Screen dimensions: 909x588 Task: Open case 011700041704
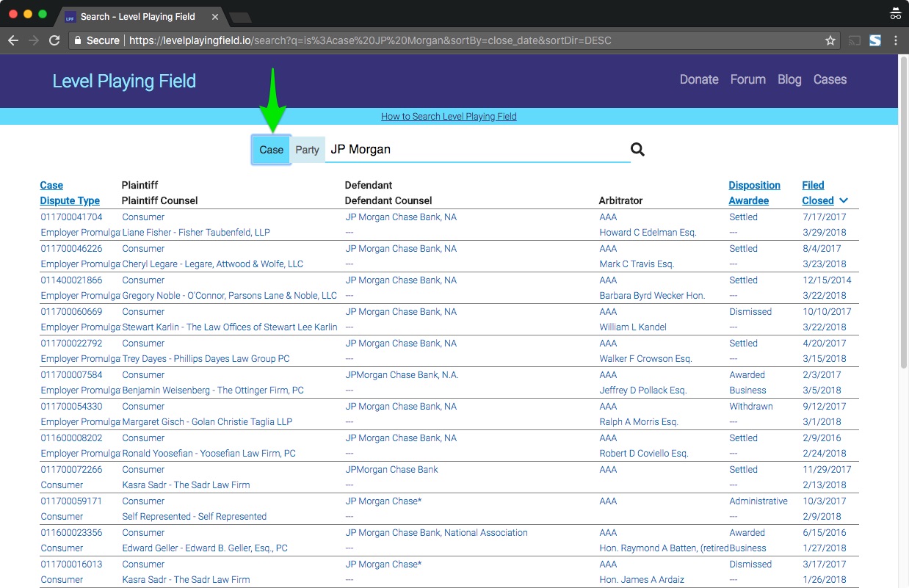click(x=72, y=217)
